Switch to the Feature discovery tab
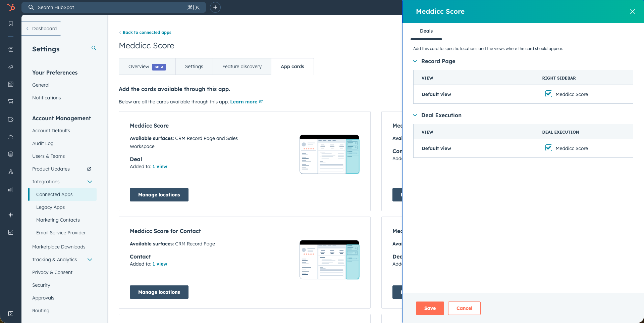 241,66
